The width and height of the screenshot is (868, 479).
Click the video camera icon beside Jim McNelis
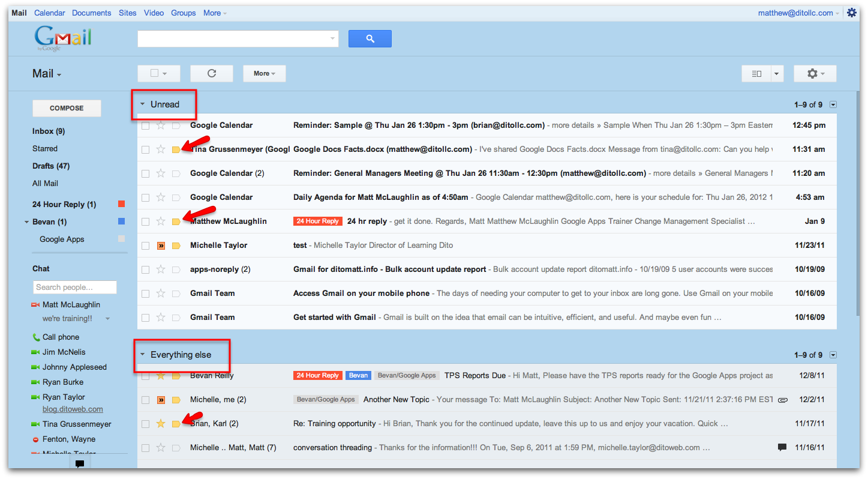click(x=35, y=352)
